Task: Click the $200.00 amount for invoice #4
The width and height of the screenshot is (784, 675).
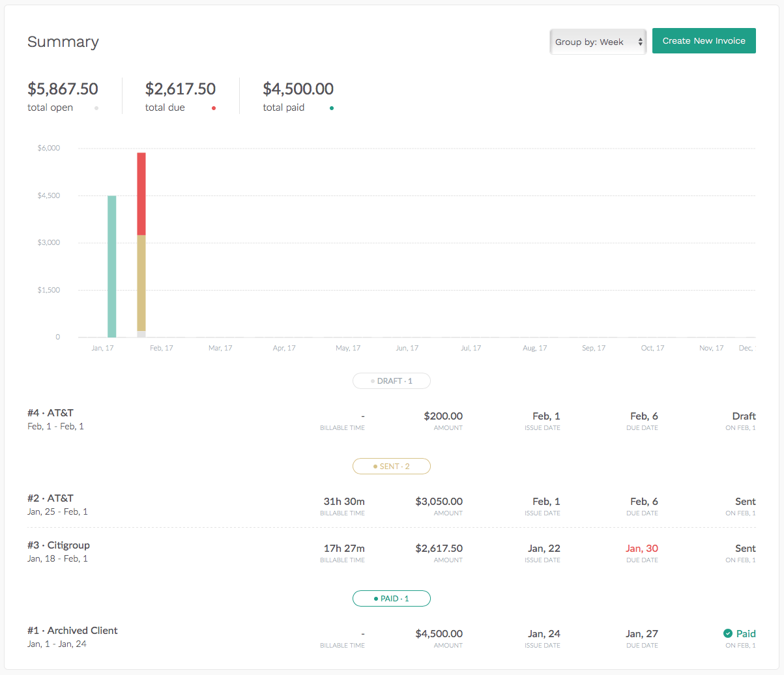Action: (x=443, y=416)
